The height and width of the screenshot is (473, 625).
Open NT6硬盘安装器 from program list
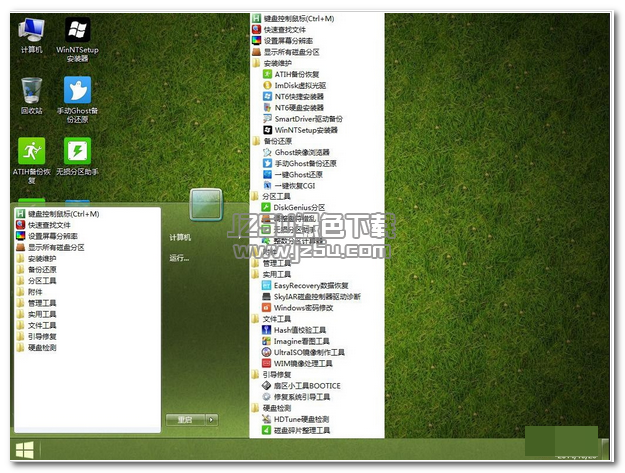293,108
